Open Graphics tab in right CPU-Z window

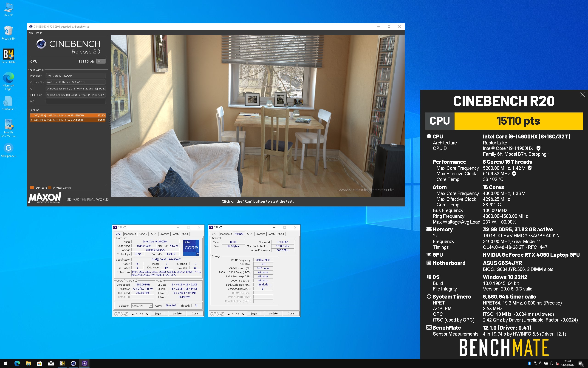[260, 234]
